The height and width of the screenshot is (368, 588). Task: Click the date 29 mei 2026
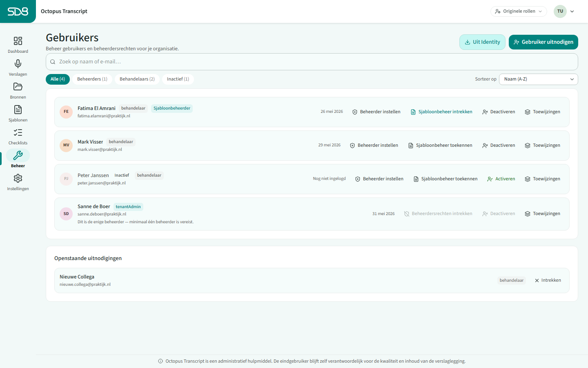coord(329,145)
